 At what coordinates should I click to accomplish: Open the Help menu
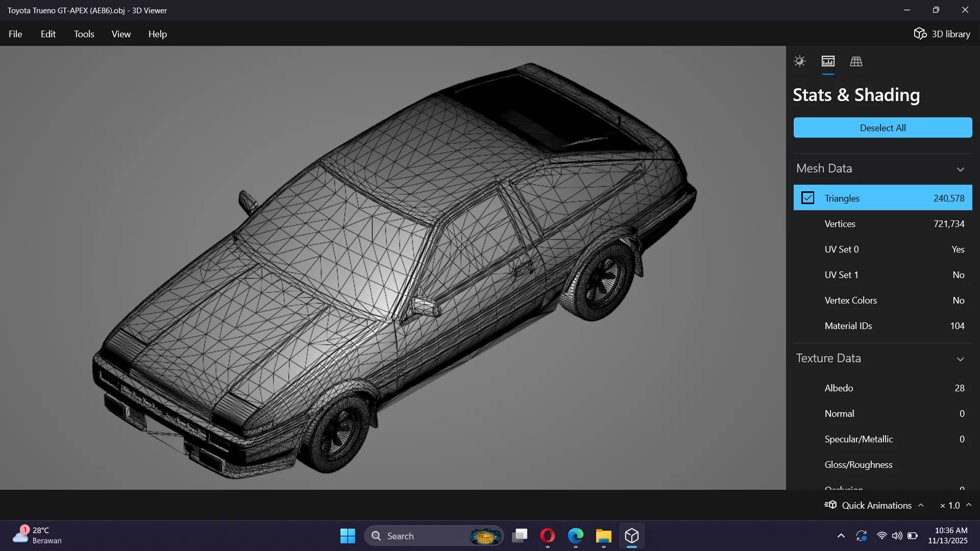pos(157,34)
